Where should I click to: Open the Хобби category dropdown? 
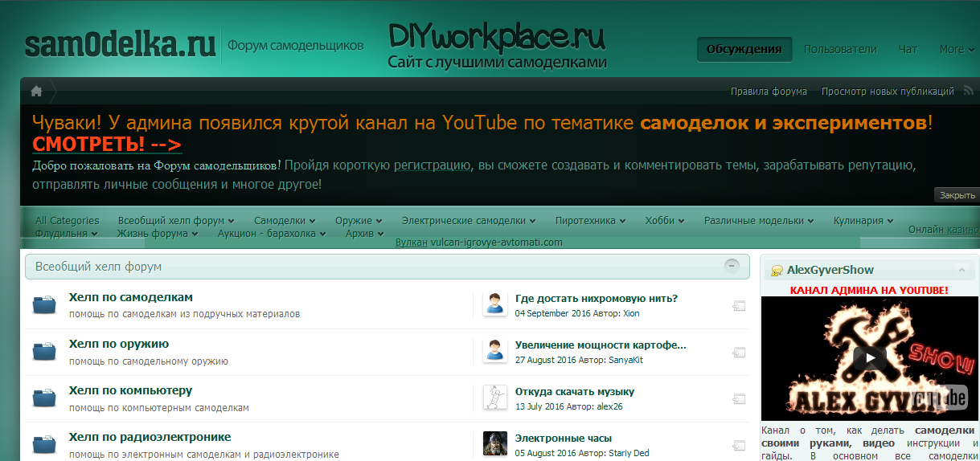665,220
